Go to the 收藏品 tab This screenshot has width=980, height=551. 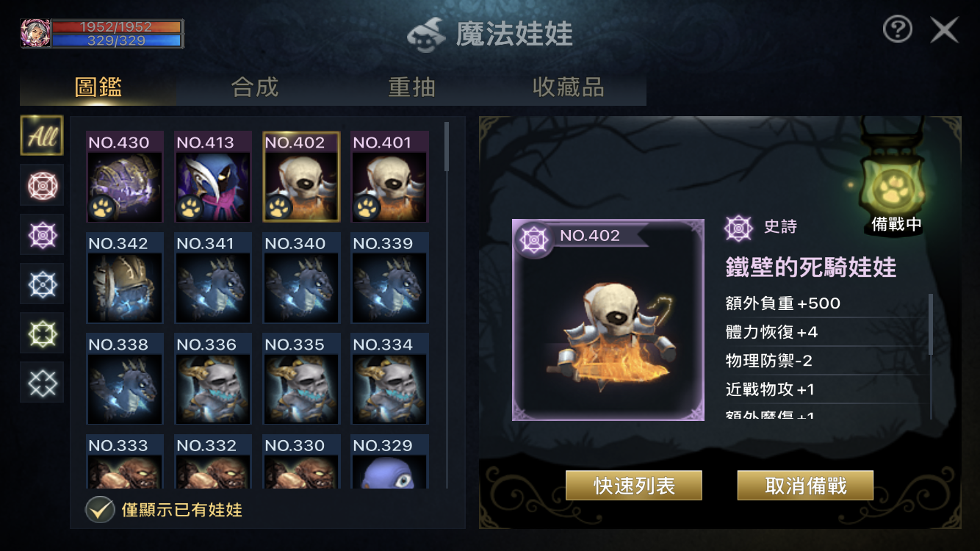[568, 87]
